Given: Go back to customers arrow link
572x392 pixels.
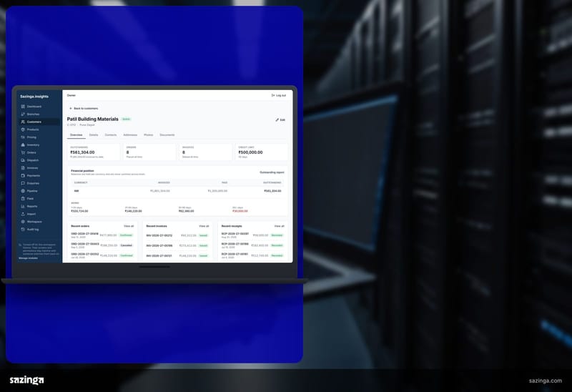Looking at the screenshot, I should tap(84, 109).
